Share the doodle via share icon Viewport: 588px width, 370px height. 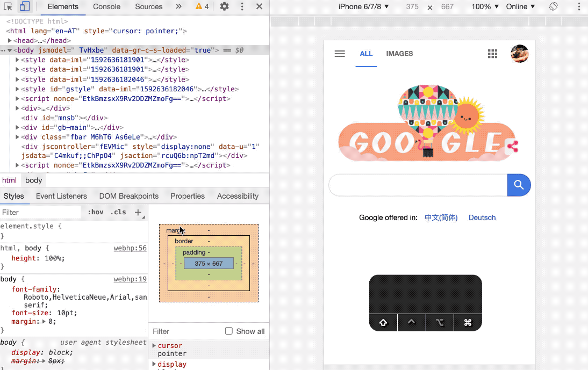coord(512,146)
